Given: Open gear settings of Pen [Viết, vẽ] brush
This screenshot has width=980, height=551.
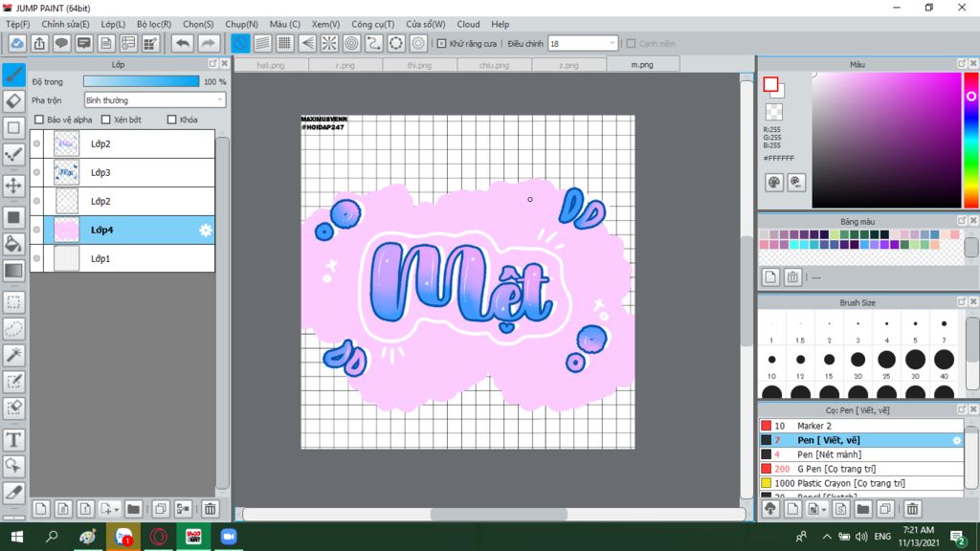Looking at the screenshot, I should tap(956, 440).
